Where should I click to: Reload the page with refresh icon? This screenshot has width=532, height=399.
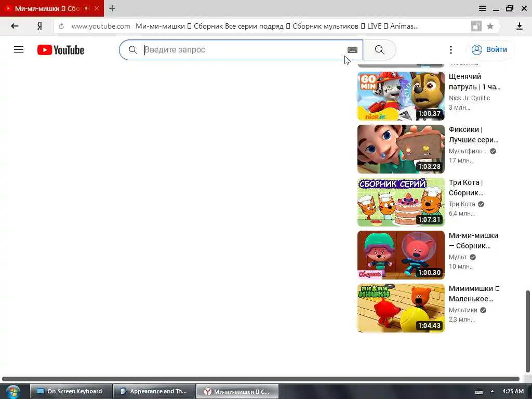[61, 26]
